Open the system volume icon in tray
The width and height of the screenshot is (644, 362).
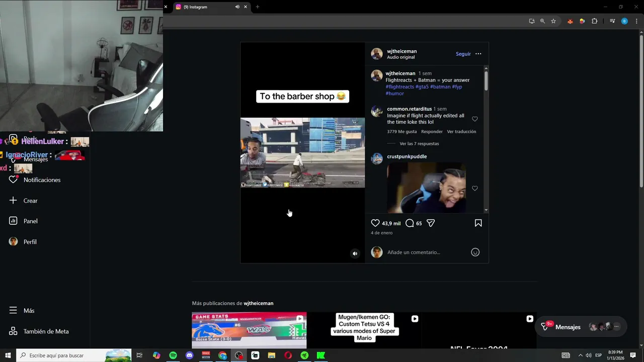pos(588,355)
